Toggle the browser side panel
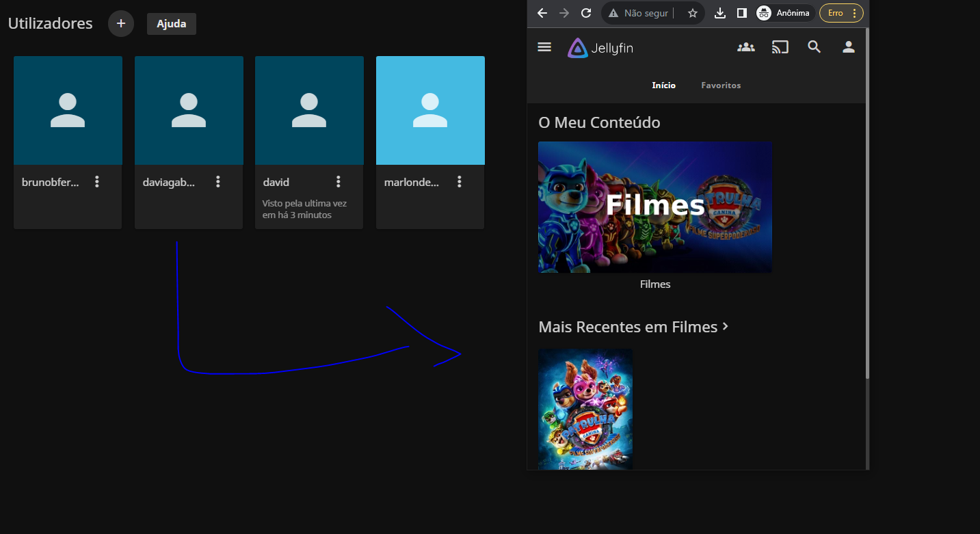Viewport: 980px width, 534px height. (x=741, y=13)
